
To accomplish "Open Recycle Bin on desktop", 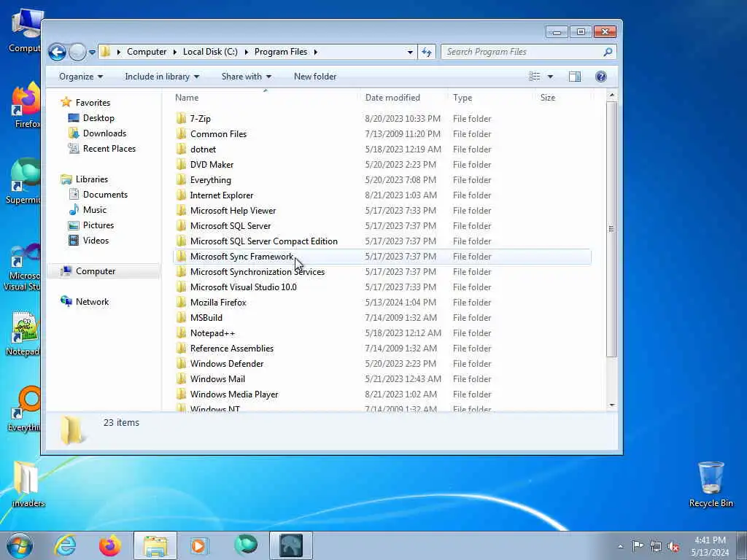I will pos(711,484).
